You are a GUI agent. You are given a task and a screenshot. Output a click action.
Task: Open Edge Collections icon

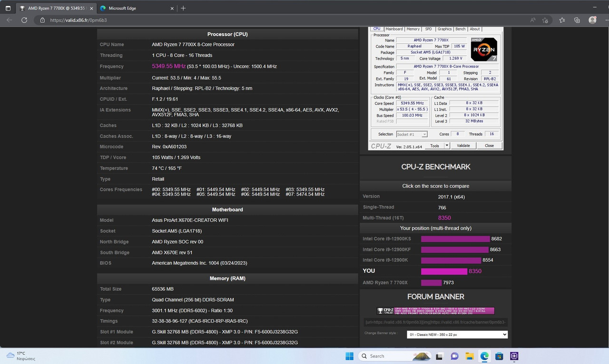click(x=577, y=20)
